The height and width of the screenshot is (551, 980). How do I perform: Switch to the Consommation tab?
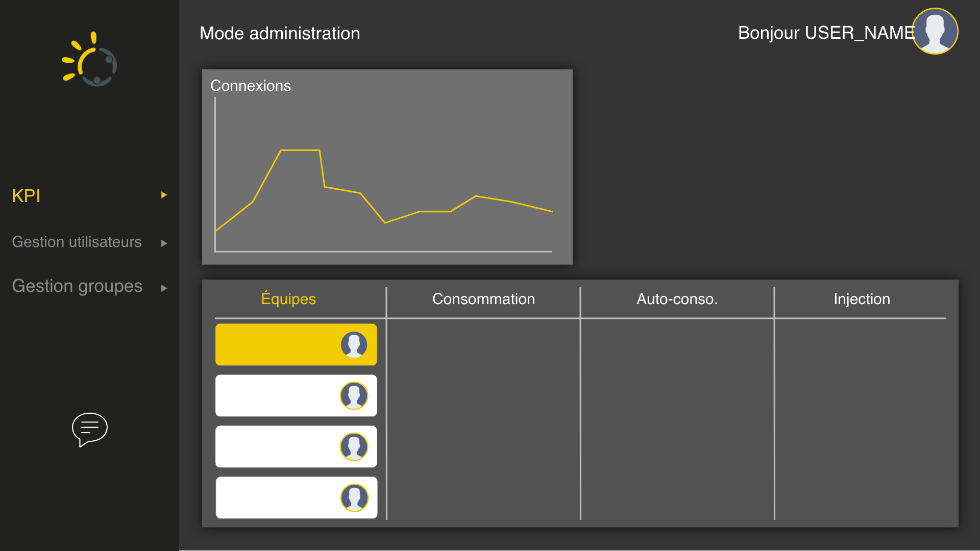coord(483,299)
